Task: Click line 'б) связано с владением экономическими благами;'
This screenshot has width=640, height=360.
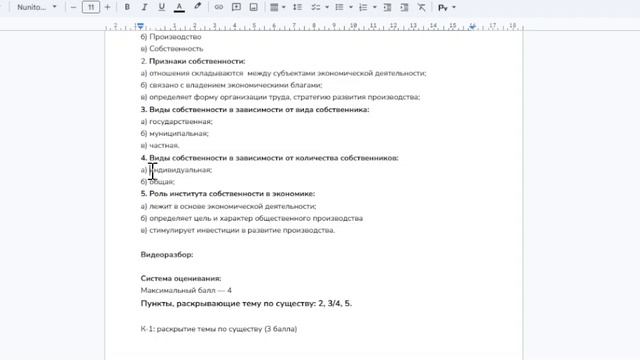Action: coord(231,85)
